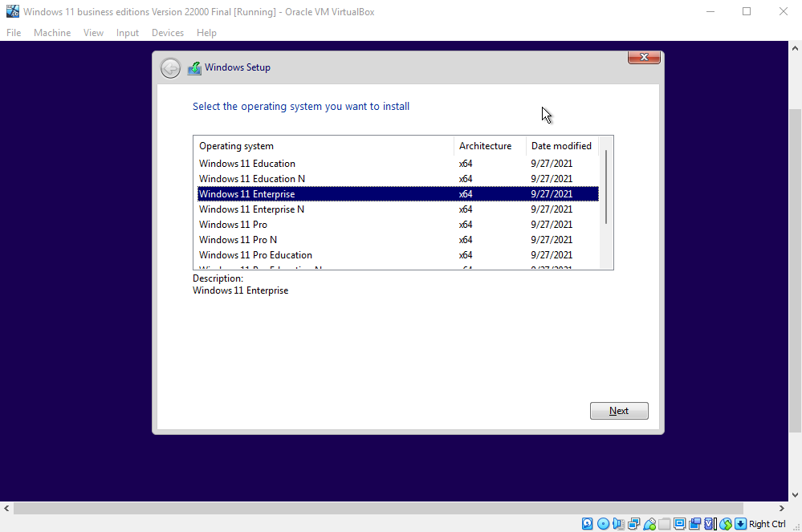The image size is (802, 532).
Task: Select Windows 11 Enterprise N
Action: tap(398, 209)
